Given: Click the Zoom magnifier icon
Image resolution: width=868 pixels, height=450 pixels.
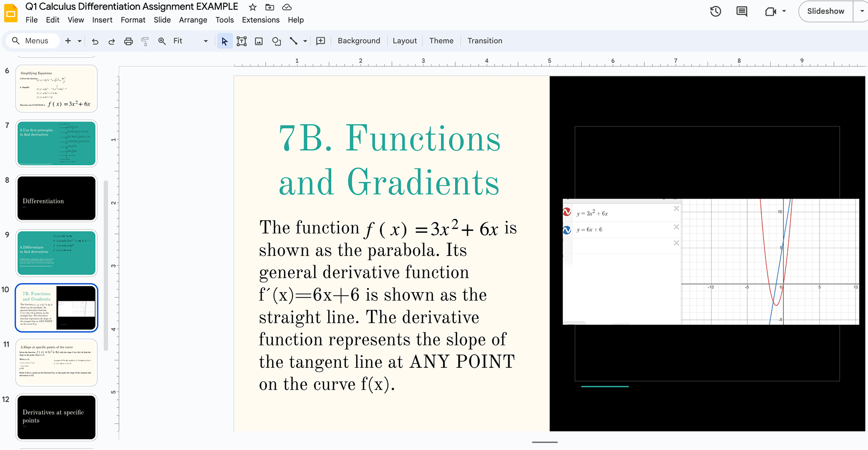Looking at the screenshot, I should (x=162, y=41).
